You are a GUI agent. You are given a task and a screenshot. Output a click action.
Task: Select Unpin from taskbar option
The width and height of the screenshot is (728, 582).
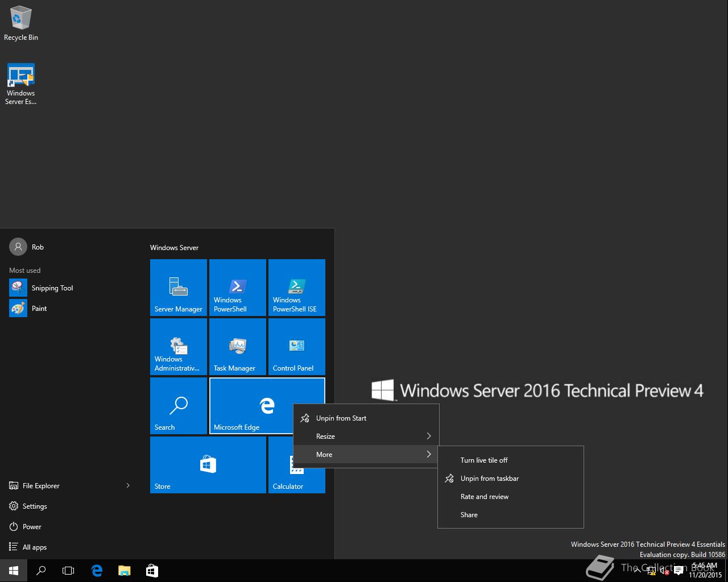[x=489, y=479]
